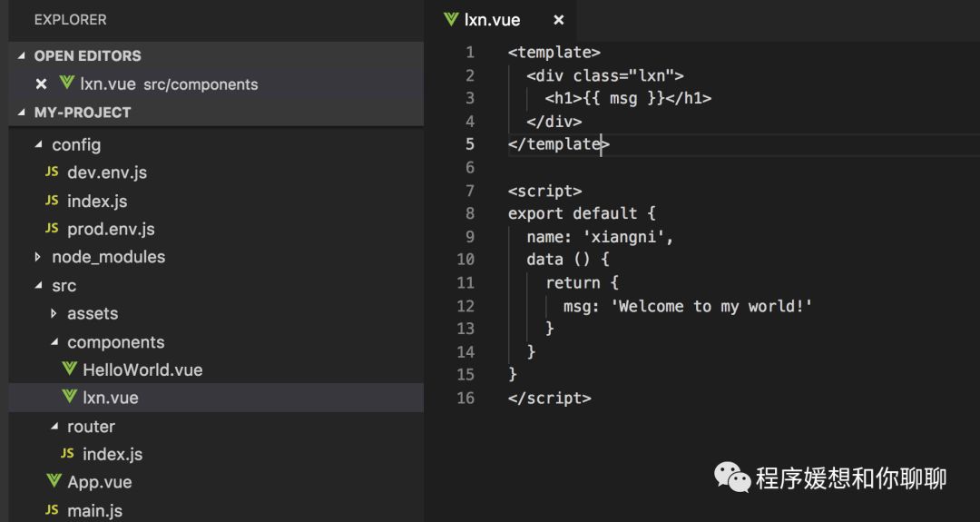Click the Vue icon beside HelloWorld.vue

coord(70,369)
